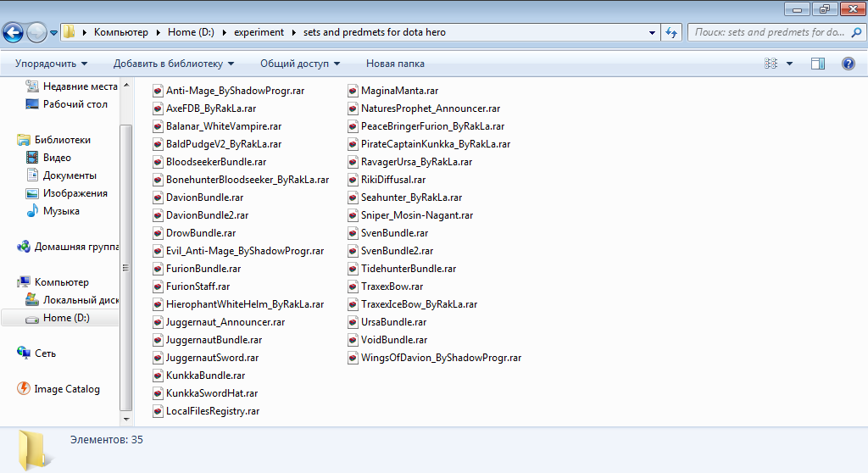
Task: Click navigation pane scroll down arrow
Action: coord(126,420)
